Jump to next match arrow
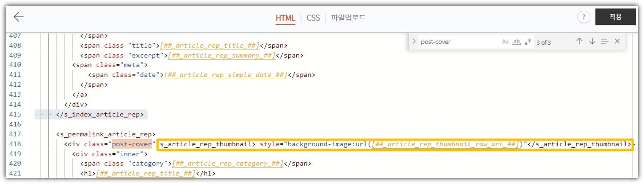 [592, 42]
